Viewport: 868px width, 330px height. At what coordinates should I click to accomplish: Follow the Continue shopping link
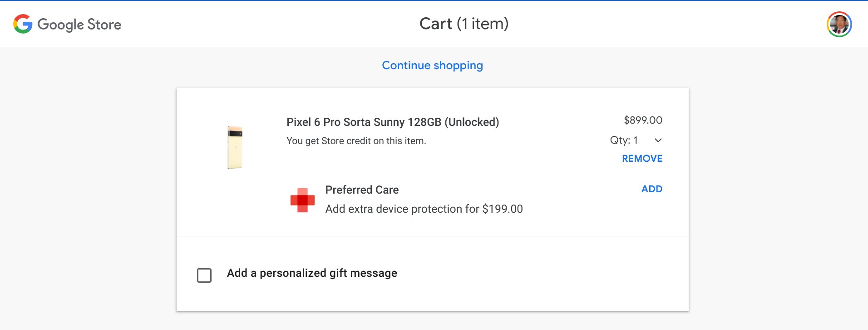432,65
